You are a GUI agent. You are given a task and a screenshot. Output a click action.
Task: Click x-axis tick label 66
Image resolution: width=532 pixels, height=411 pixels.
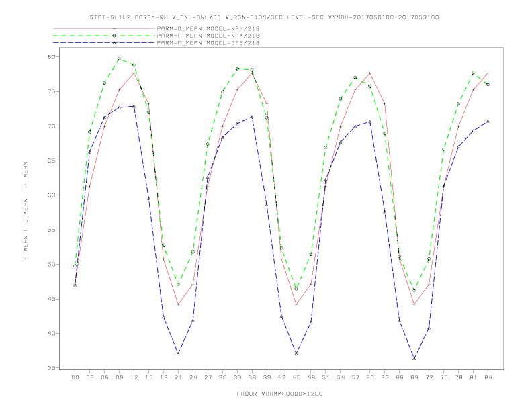(400, 377)
